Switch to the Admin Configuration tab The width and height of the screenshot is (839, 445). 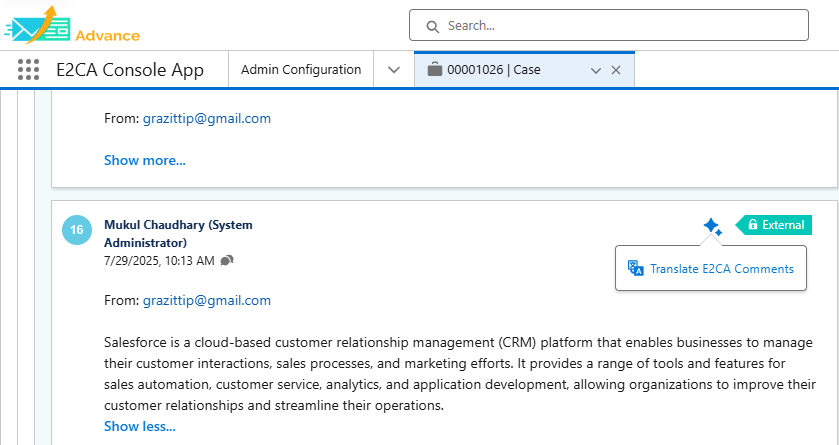click(301, 70)
